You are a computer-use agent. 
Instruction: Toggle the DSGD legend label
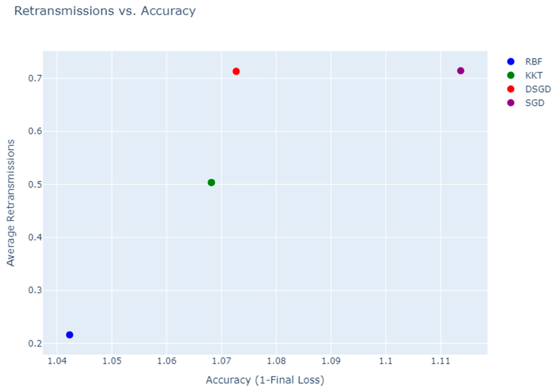pos(538,89)
